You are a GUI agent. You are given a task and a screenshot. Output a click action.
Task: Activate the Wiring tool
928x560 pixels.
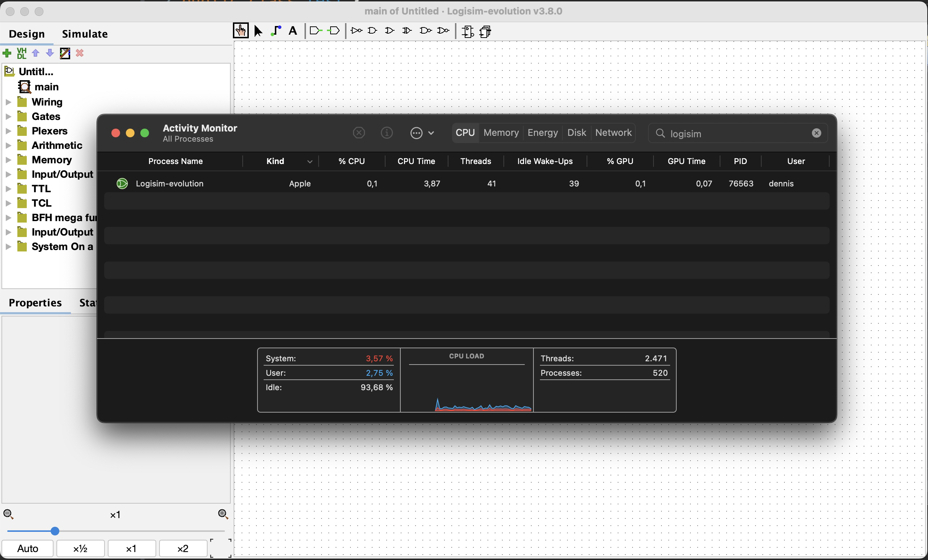click(276, 31)
